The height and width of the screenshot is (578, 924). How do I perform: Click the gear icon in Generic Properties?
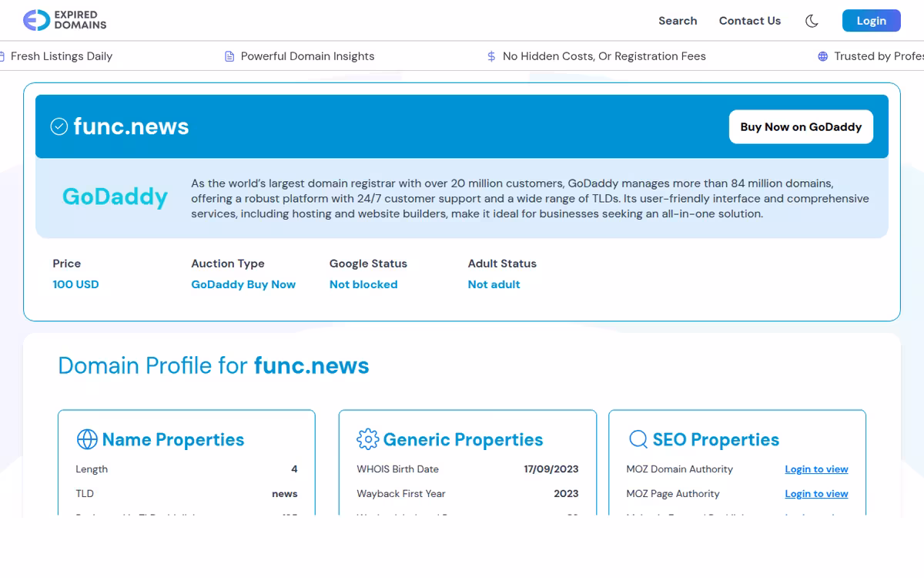point(368,439)
